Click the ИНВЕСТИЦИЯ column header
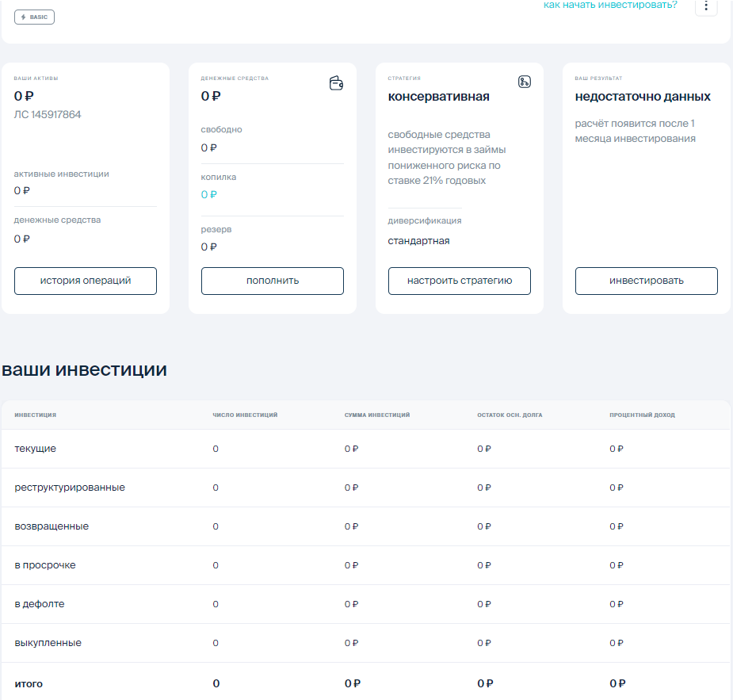The width and height of the screenshot is (733, 700). coord(35,415)
